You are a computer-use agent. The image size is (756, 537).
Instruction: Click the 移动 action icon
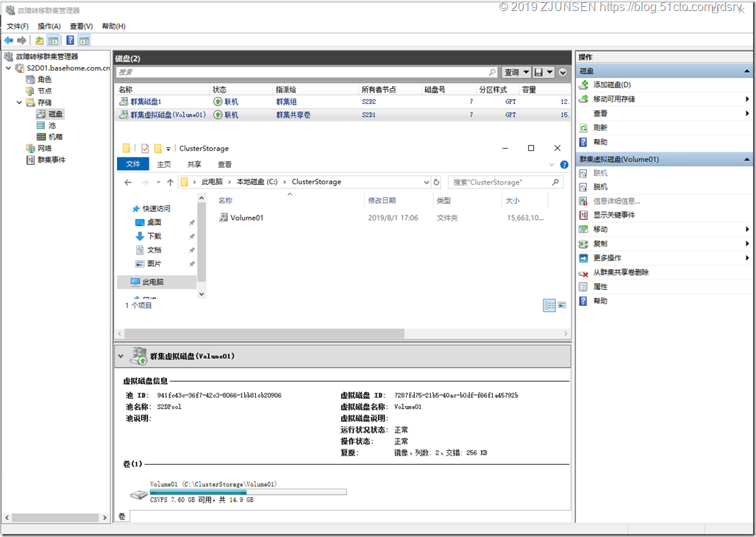583,230
